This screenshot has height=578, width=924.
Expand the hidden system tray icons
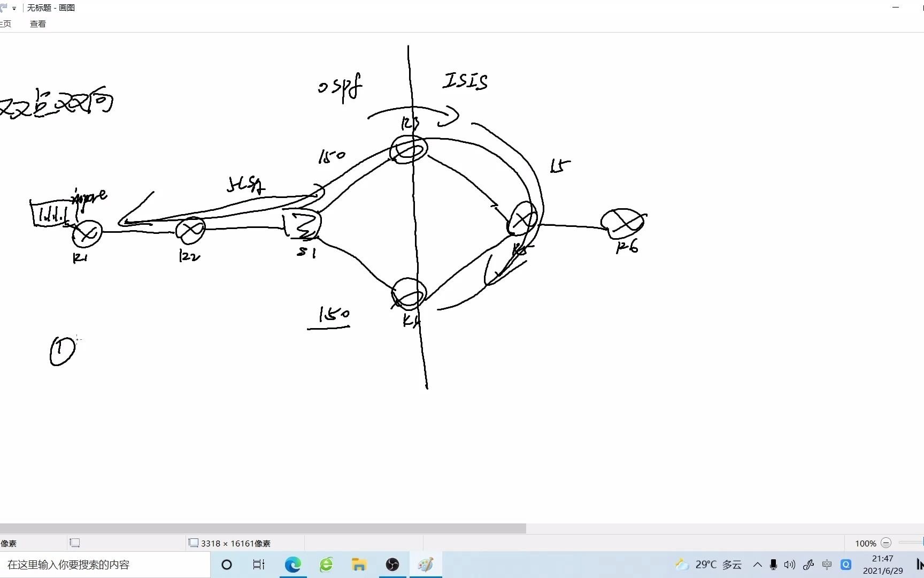pos(758,565)
